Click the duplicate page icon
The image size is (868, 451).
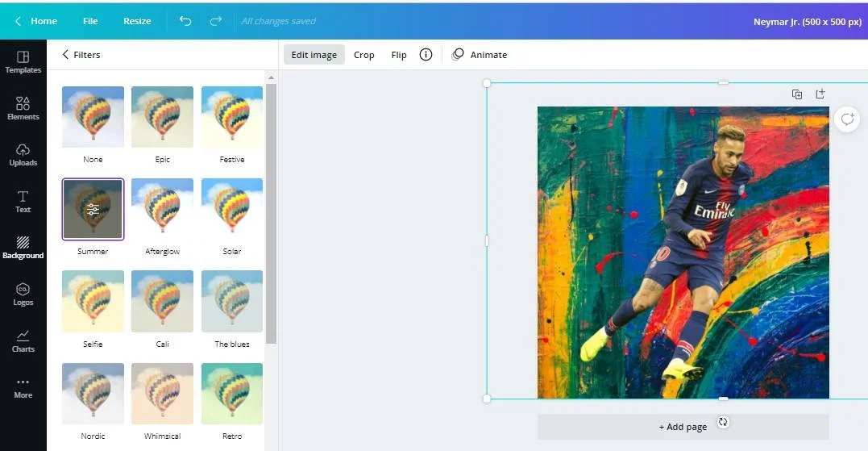pyautogui.click(x=797, y=94)
